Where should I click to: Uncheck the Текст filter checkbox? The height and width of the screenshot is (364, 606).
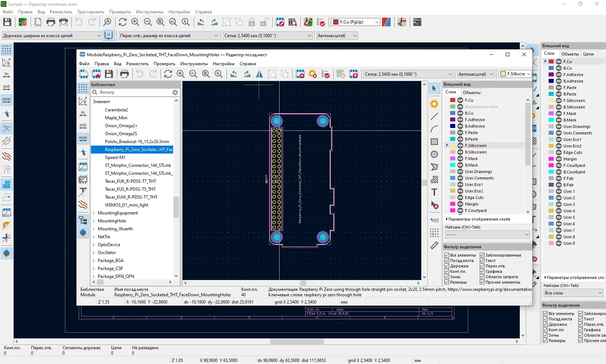pyautogui.click(x=482, y=261)
